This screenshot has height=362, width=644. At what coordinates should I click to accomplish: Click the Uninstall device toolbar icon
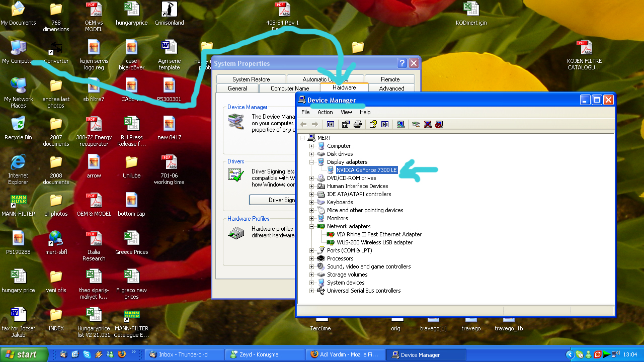pyautogui.click(x=428, y=124)
